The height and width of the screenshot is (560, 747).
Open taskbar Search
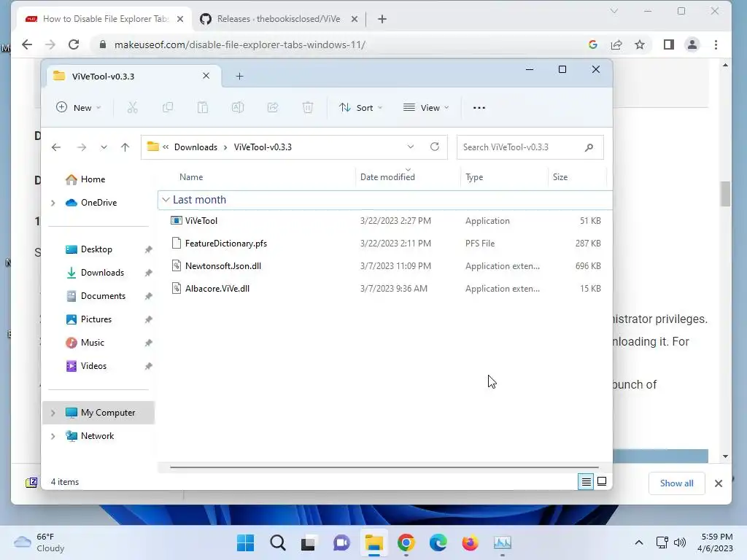278,542
